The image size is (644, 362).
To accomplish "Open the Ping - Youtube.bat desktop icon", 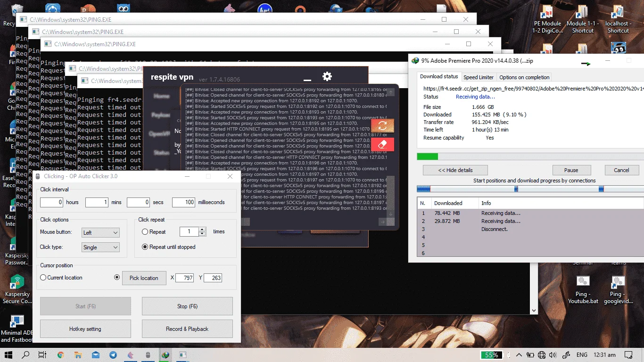I will pyautogui.click(x=582, y=290).
